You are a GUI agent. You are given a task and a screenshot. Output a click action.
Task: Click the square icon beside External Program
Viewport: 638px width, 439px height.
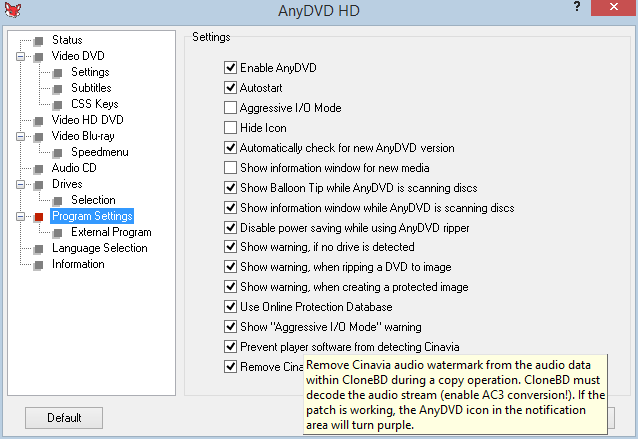click(x=58, y=233)
